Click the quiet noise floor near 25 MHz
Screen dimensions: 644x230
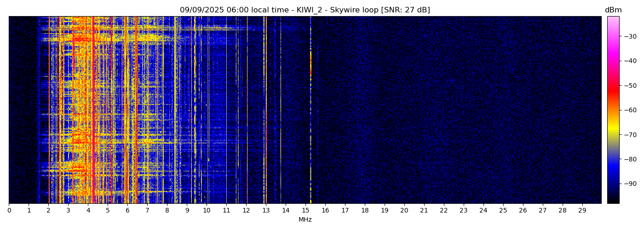[503, 115]
